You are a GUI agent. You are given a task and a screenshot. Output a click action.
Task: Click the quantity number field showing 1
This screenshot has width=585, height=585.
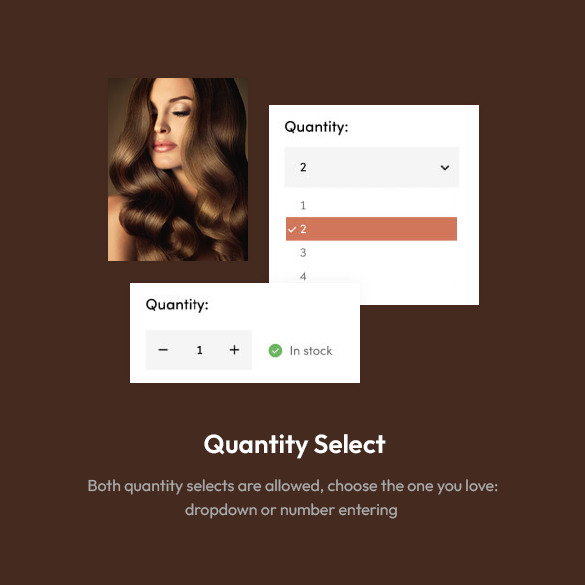pyautogui.click(x=200, y=350)
